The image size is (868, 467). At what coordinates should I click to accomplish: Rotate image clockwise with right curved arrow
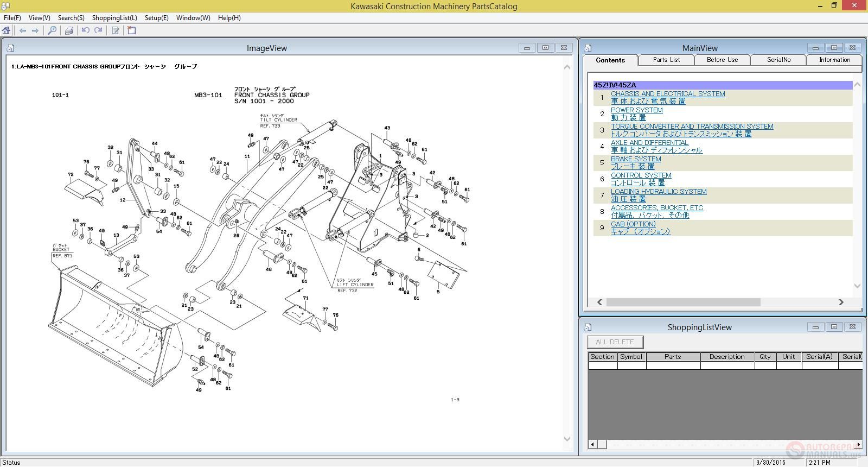(98, 30)
